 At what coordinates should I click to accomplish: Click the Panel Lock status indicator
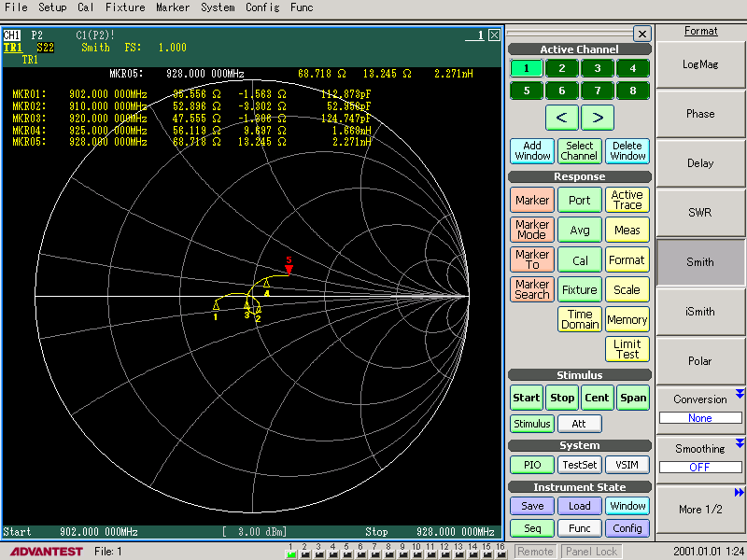tap(590, 551)
